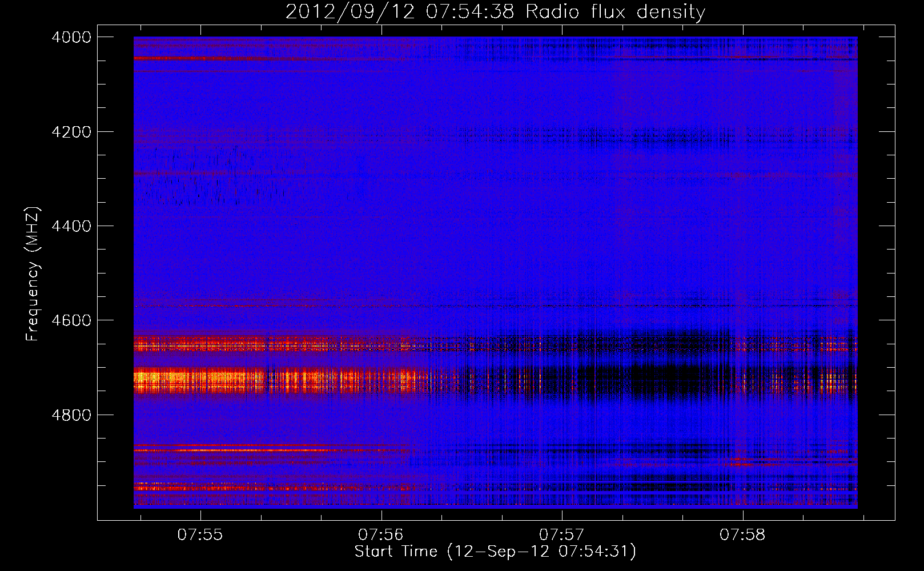Click the 4800 frequency axis label
The width and height of the screenshot is (924, 571).
point(71,415)
